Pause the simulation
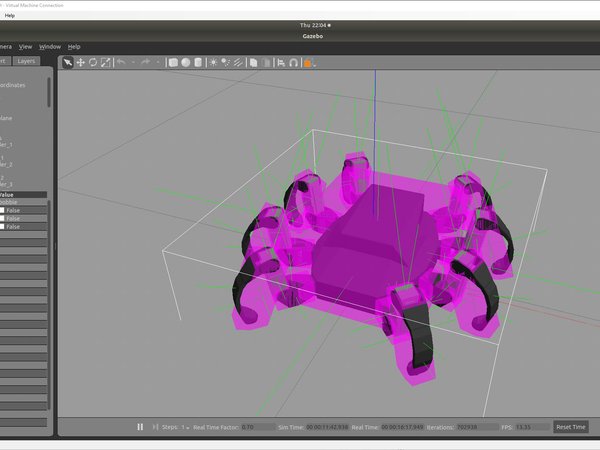 [140, 427]
